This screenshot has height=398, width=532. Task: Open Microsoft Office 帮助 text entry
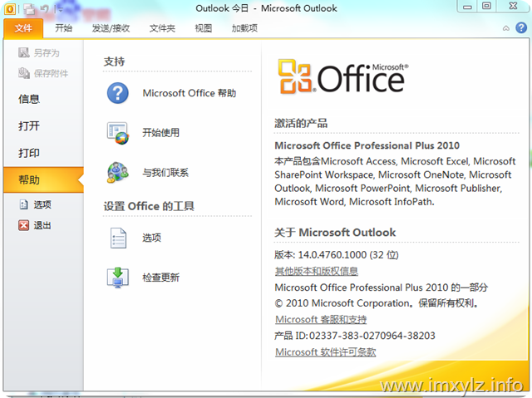tap(189, 93)
